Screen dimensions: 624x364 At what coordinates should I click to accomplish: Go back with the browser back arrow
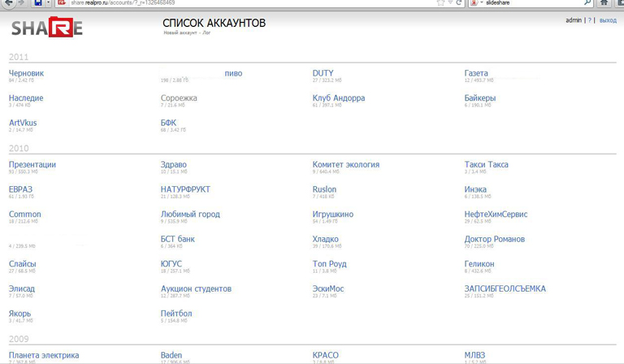8,2
